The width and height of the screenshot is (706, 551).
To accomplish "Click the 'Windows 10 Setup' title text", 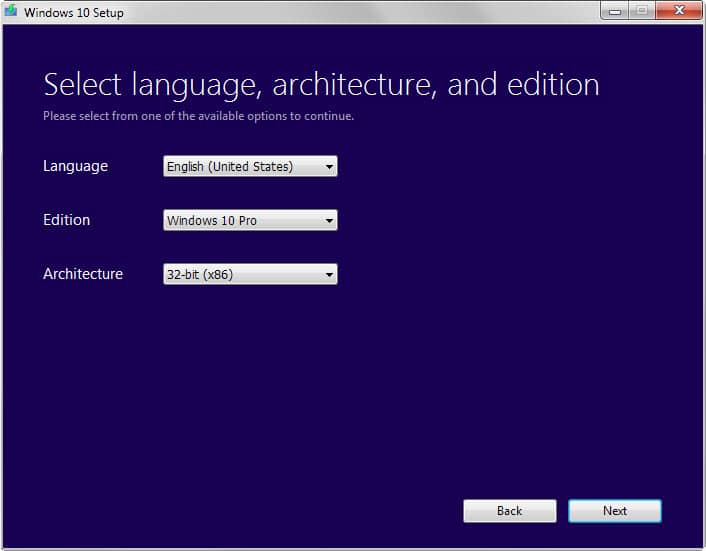I will click(x=74, y=13).
